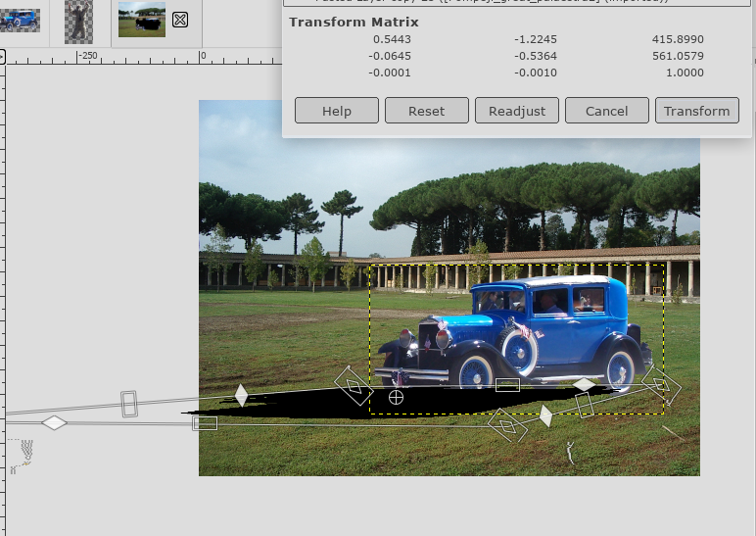Click matrix value -0.0001
Image resolution: width=756 pixels, height=536 pixels.
pos(390,73)
